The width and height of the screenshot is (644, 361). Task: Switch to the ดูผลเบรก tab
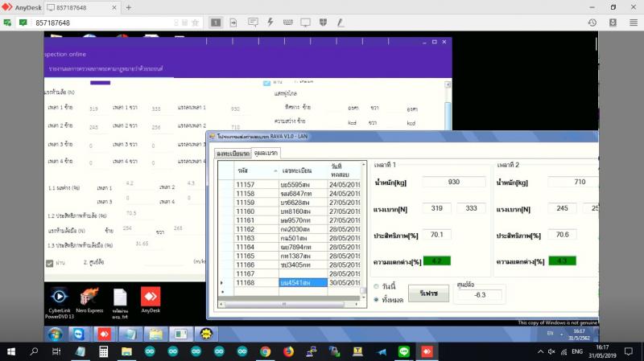tap(266, 153)
